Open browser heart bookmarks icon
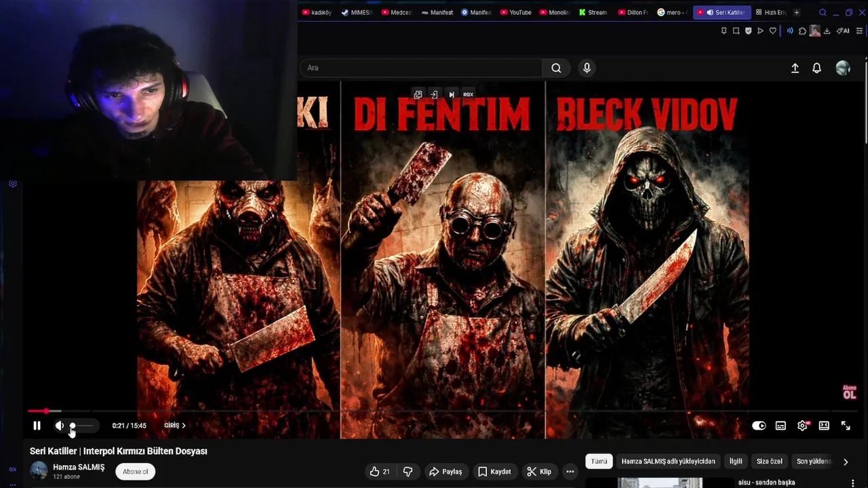Image resolution: width=868 pixels, height=488 pixels. click(772, 30)
